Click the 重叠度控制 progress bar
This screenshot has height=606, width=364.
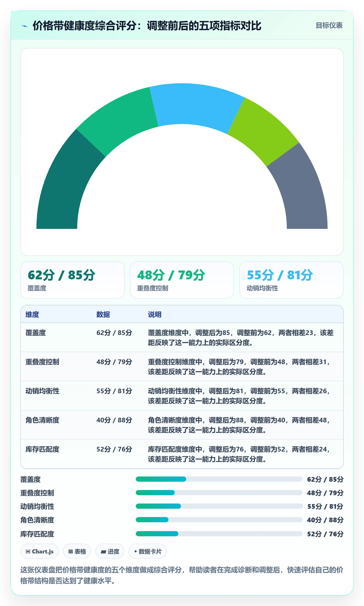coord(219,493)
